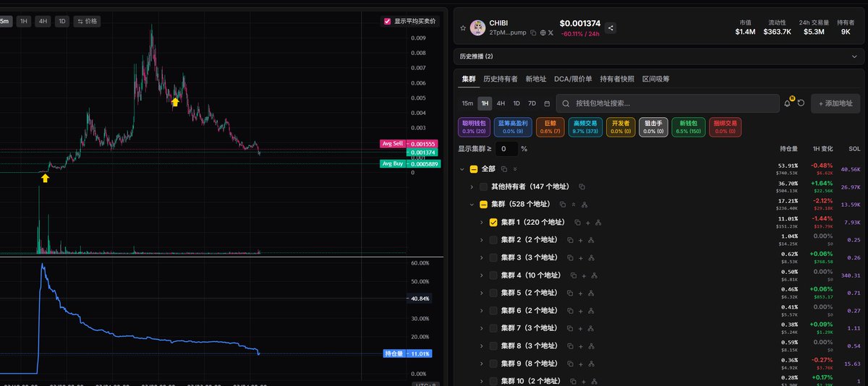Click the 添加地址 button

click(835, 103)
